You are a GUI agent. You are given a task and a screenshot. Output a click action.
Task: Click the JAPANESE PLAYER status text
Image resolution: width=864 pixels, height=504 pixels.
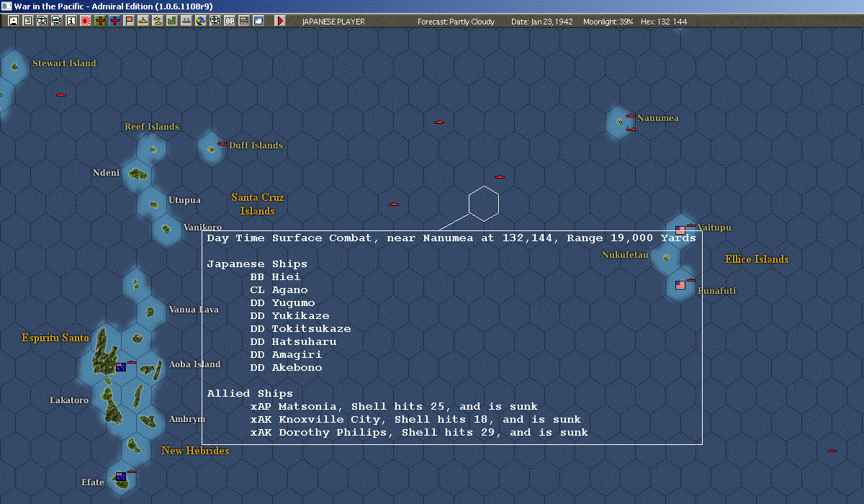coord(333,22)
